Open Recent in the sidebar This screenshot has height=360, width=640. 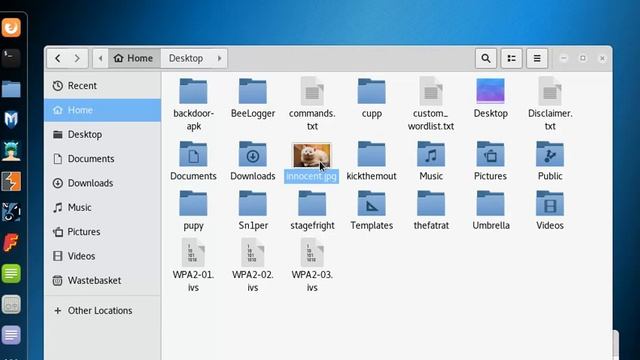click(102, 86)
